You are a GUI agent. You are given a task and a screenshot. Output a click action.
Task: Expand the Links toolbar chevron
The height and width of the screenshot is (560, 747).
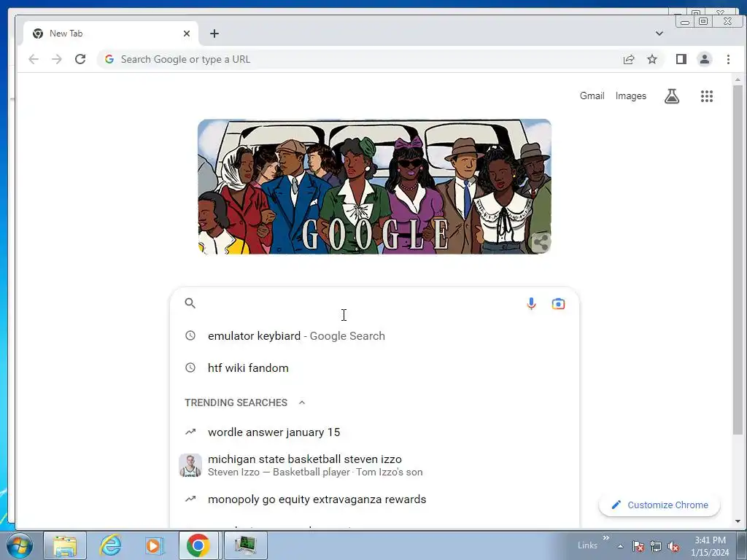click(606, 537)
